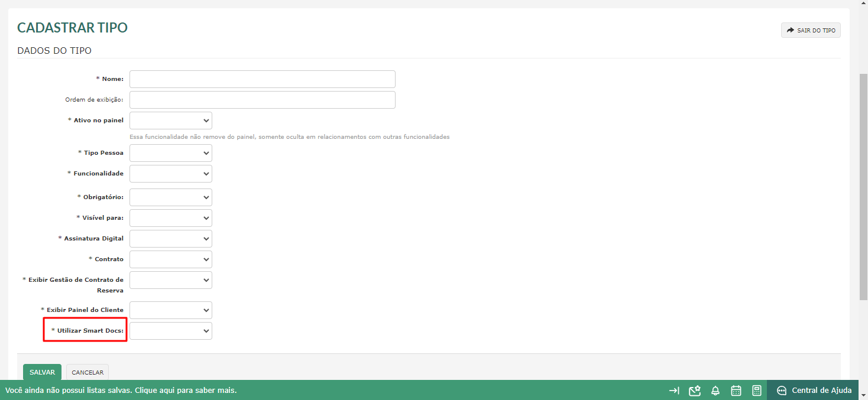
Task: Open the Funcionalidade dropdown
Action: [171, 174]
